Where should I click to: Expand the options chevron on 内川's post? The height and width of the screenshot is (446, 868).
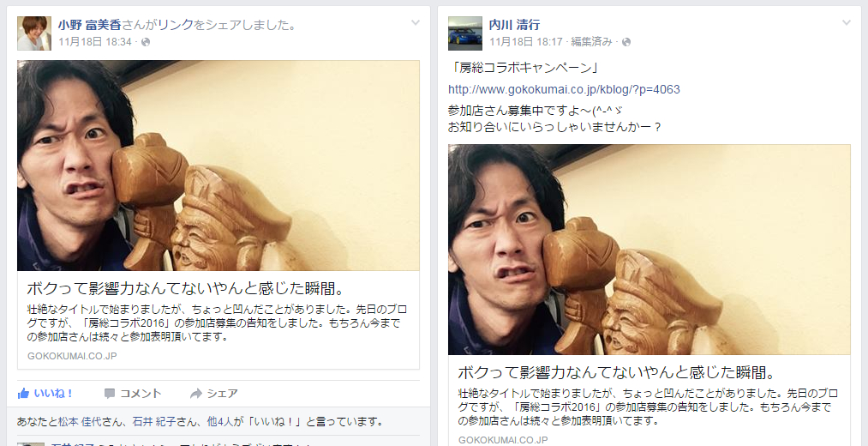point(846,22)
